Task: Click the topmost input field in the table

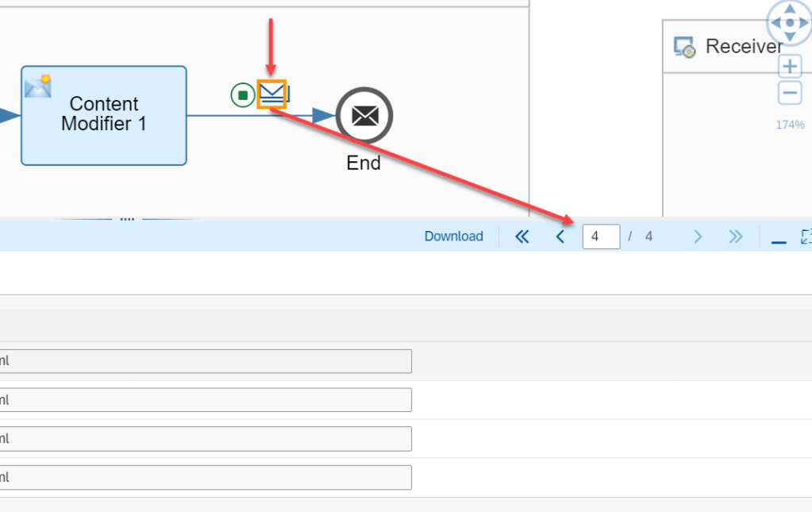Action: pos(205,361)
